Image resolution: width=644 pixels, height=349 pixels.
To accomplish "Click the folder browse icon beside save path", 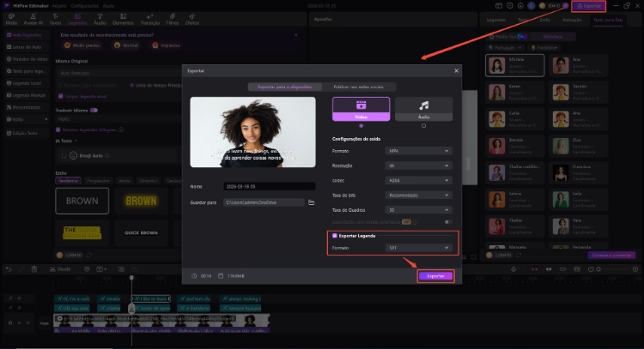I will [x=312, y=202].
